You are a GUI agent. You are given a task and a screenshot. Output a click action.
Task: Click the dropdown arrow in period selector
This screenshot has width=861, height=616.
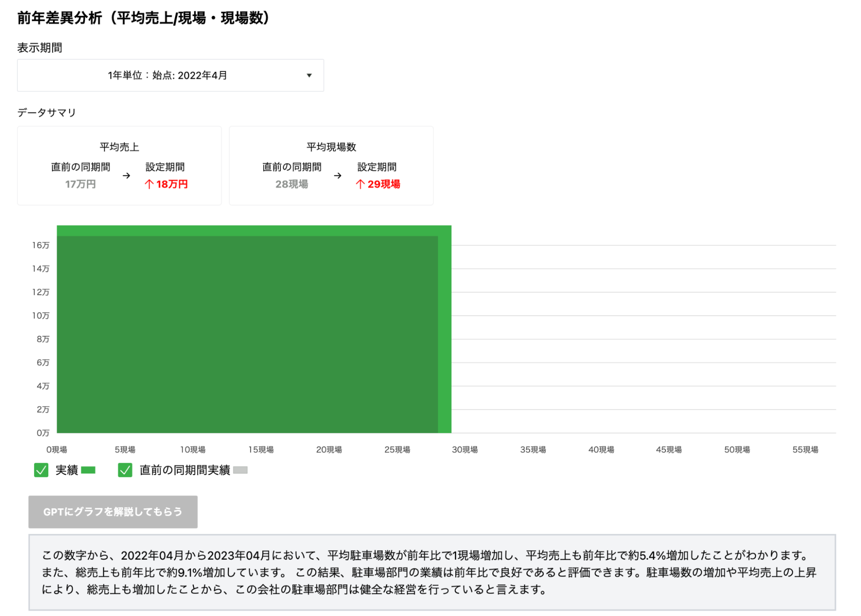click(x=309, y=75)
